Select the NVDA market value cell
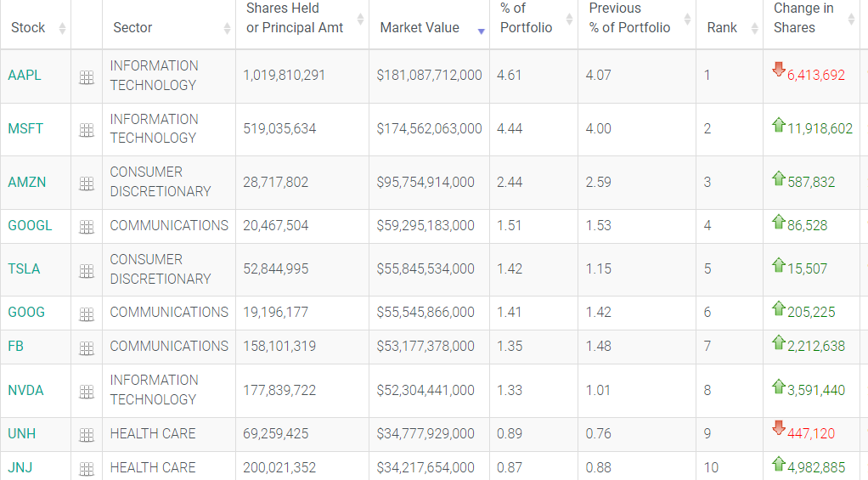The height and width of the screenshot is (480, 868). click(426, 391)
